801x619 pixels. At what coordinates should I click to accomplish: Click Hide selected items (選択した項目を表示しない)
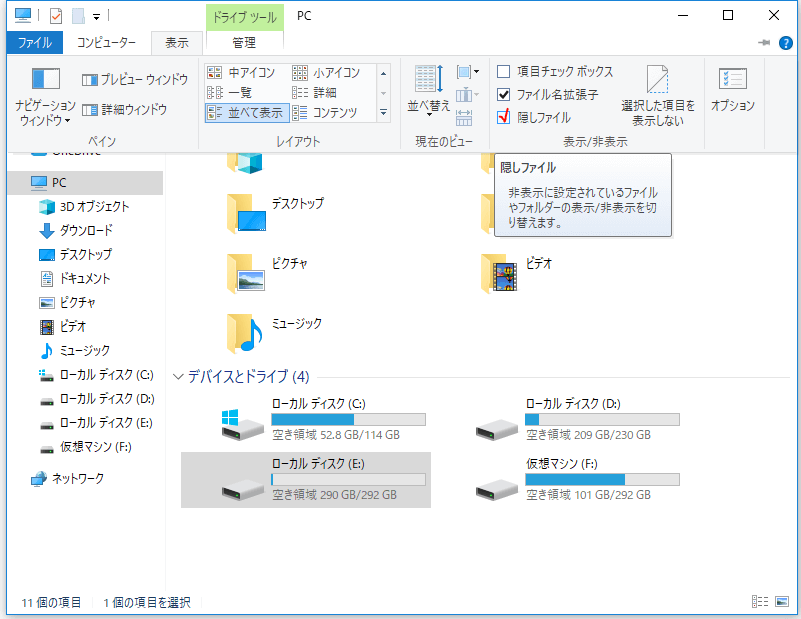(x=658, y=96)
